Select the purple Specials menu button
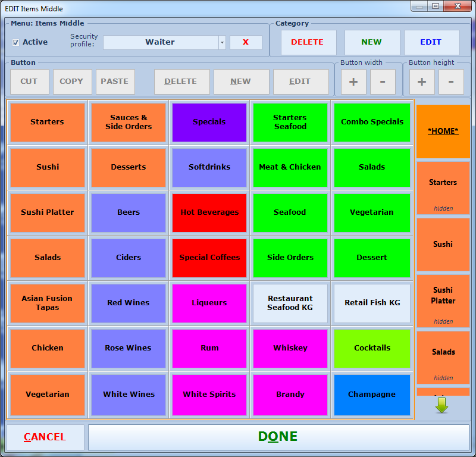The height and width of the screenshot is (457, 476). tap(209, 122)
